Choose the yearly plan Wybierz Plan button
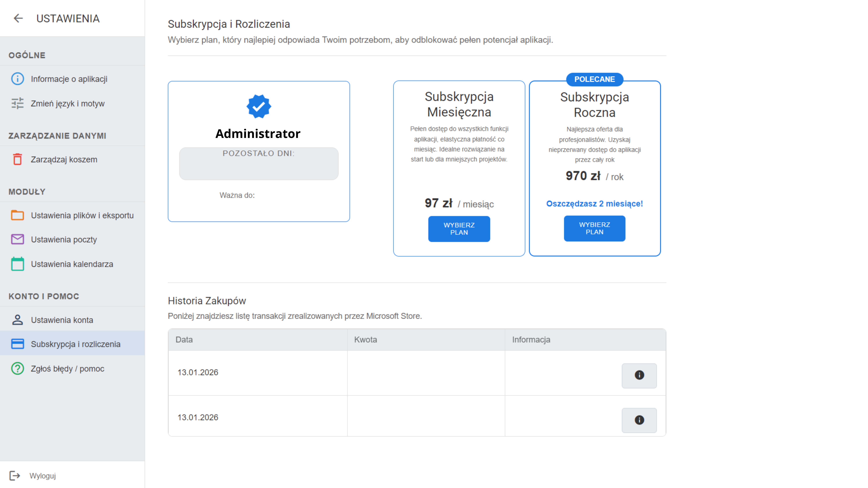The height and width of the screenshot is (488, 868). pos(594,228)
